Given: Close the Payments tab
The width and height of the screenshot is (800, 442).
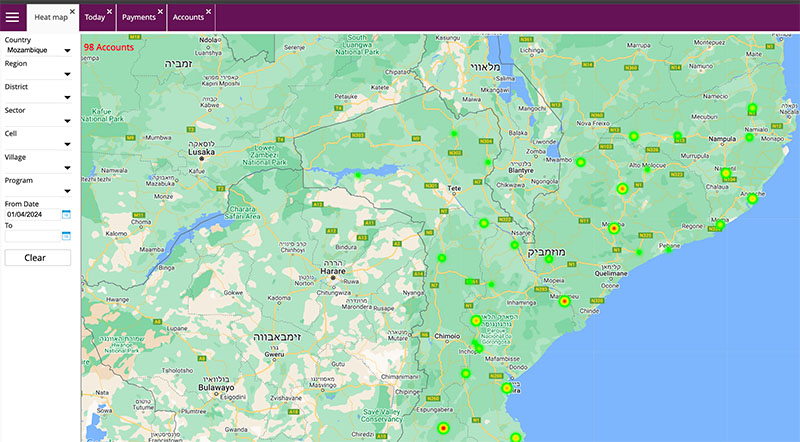Looking at the screenshot, I should tap(159, 11).
